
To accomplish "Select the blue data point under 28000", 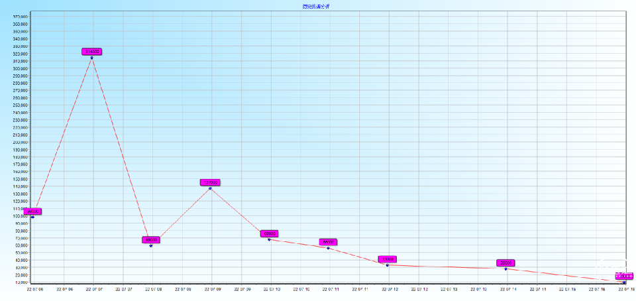I will click(x=506, y=269).
